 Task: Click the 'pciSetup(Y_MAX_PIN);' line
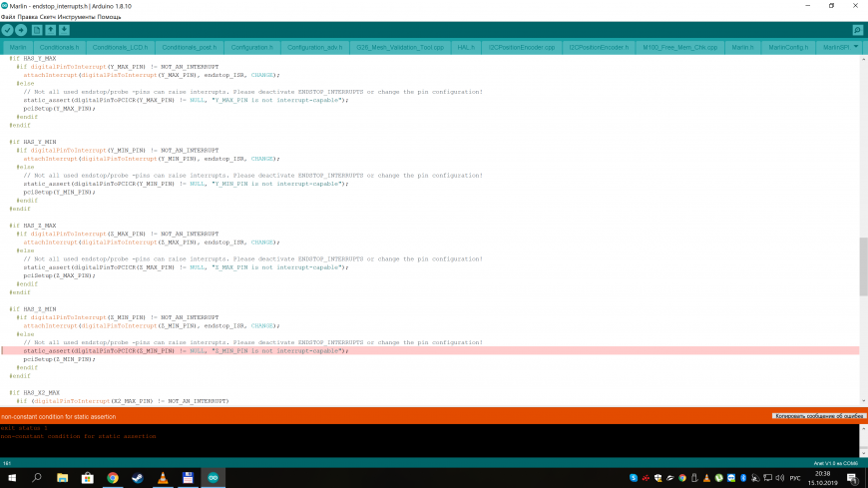(x=59, y=109)
